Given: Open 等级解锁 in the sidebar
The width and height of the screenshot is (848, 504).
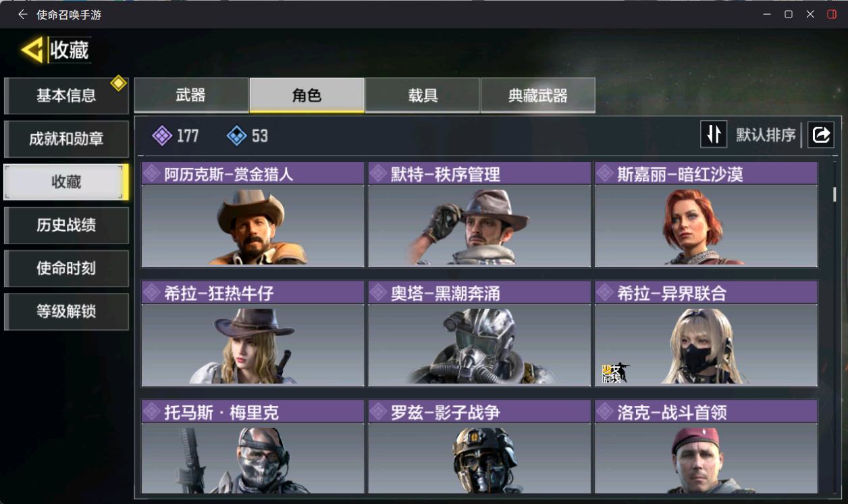Looking at the screenshot, I should click(66, 312).
